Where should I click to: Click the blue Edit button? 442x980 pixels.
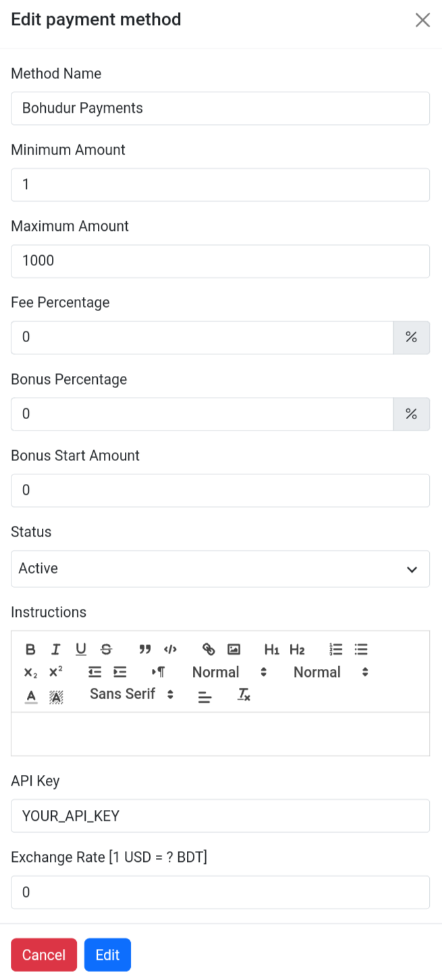point(107,955)
